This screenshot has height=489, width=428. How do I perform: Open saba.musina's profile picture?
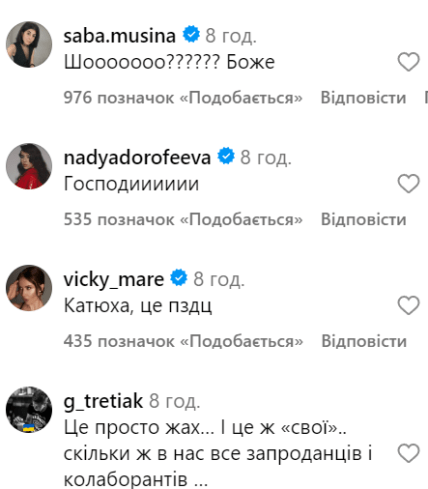29,45
